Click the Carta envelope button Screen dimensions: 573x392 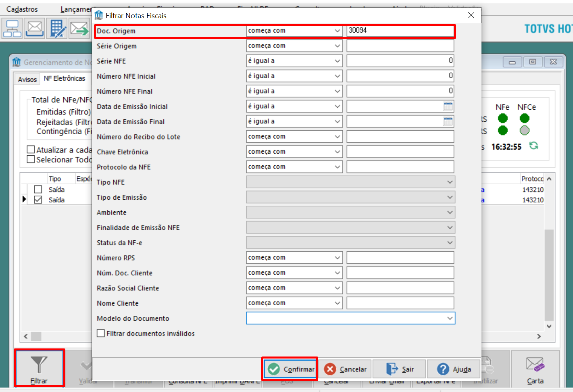pos(535,369)
